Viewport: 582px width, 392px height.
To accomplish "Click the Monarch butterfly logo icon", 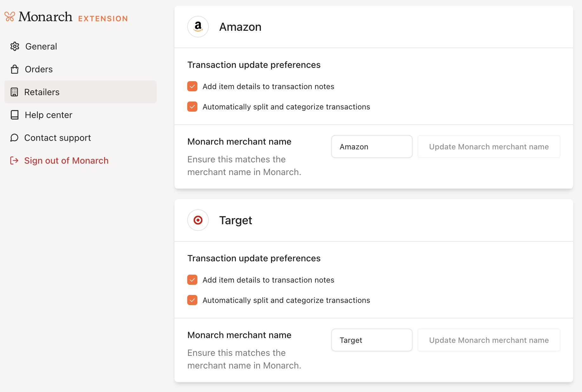I will 10,17.
